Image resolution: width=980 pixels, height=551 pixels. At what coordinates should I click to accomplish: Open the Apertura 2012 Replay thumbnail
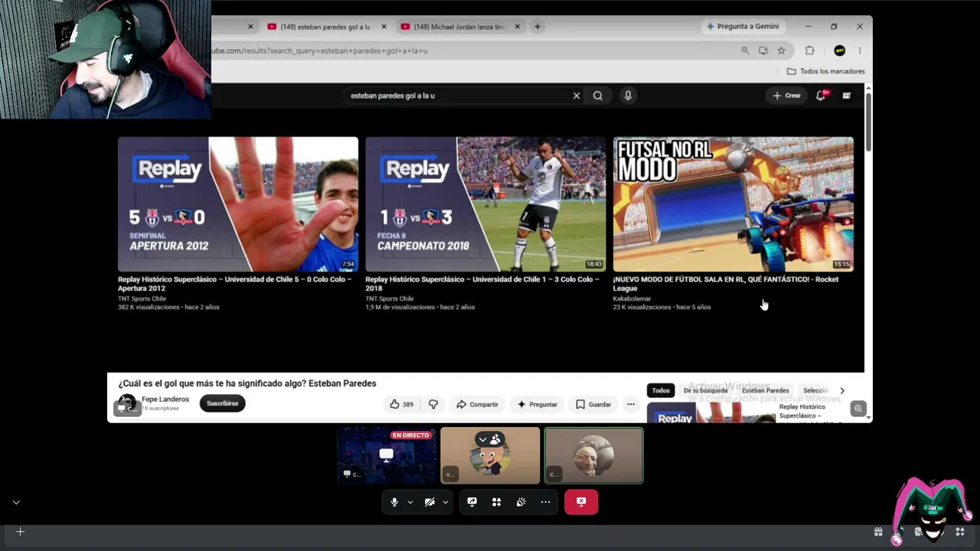[x=238, y=204]
